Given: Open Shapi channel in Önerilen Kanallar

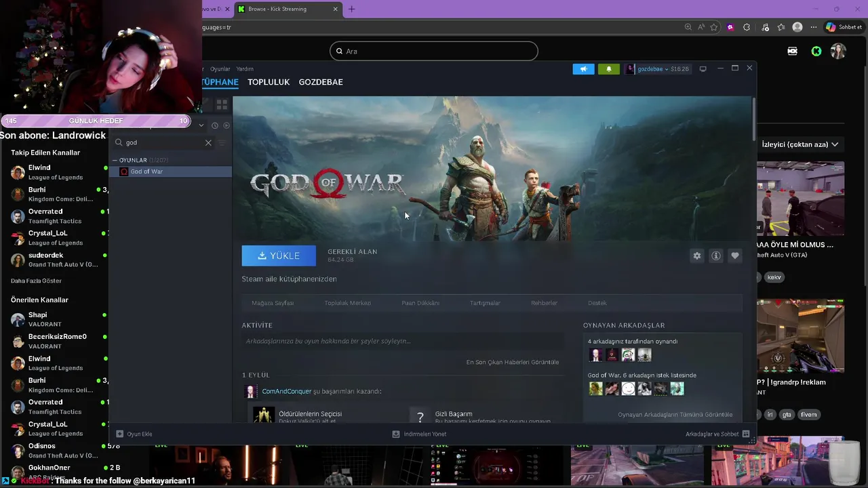Looking at the screenshot, I should tap(54, 319).
